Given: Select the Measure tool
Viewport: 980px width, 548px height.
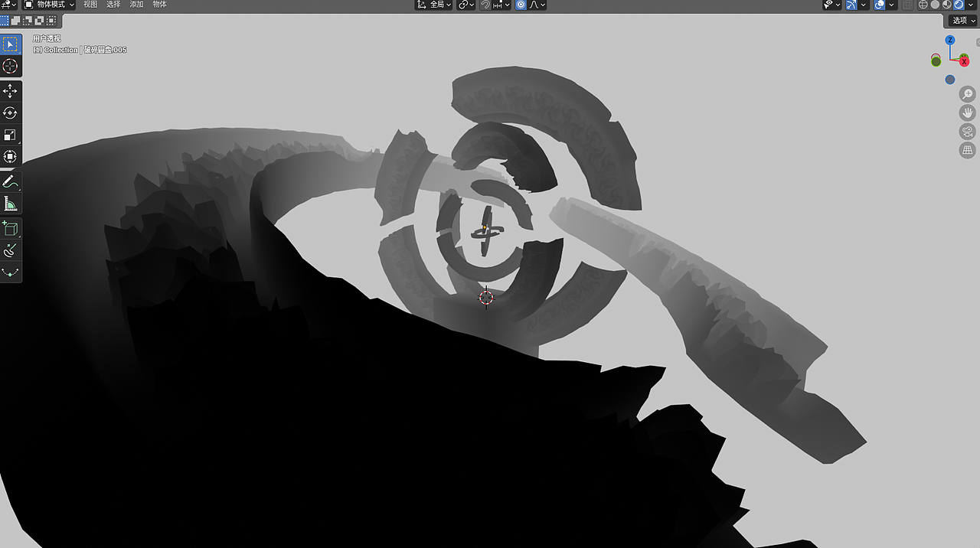Looking at the screenshot, I should 11,204.
